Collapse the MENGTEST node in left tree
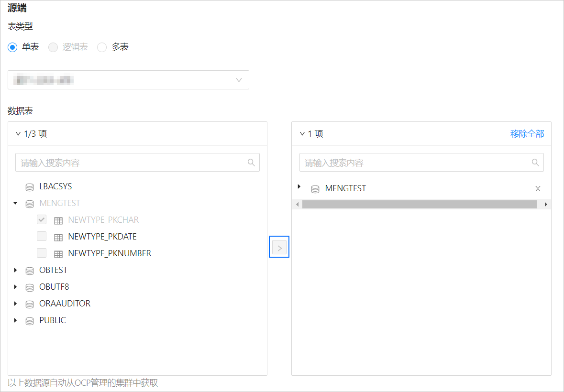The image size is (564, 392). pyautogui.click(x=15, y=203)
